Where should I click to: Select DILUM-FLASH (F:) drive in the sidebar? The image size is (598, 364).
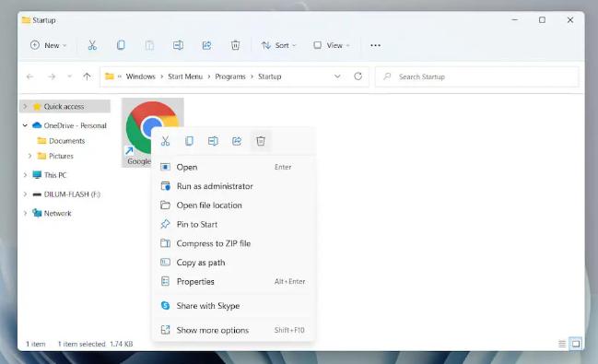coord(72,194)
